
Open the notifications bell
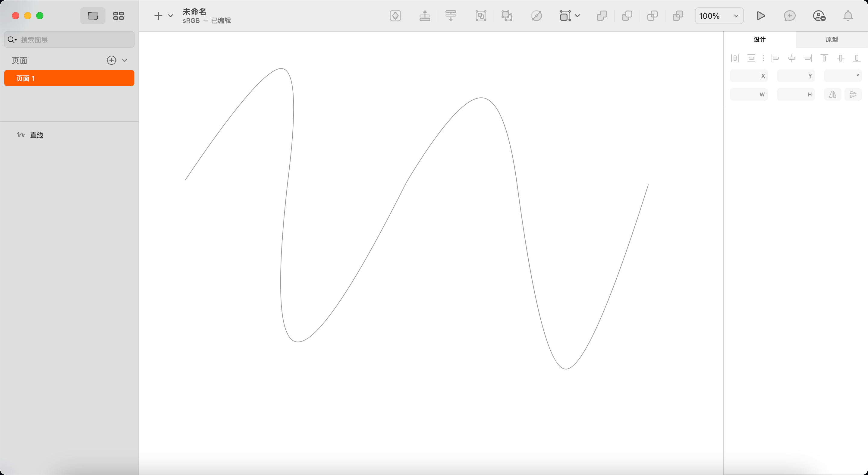tap(848, 16)
